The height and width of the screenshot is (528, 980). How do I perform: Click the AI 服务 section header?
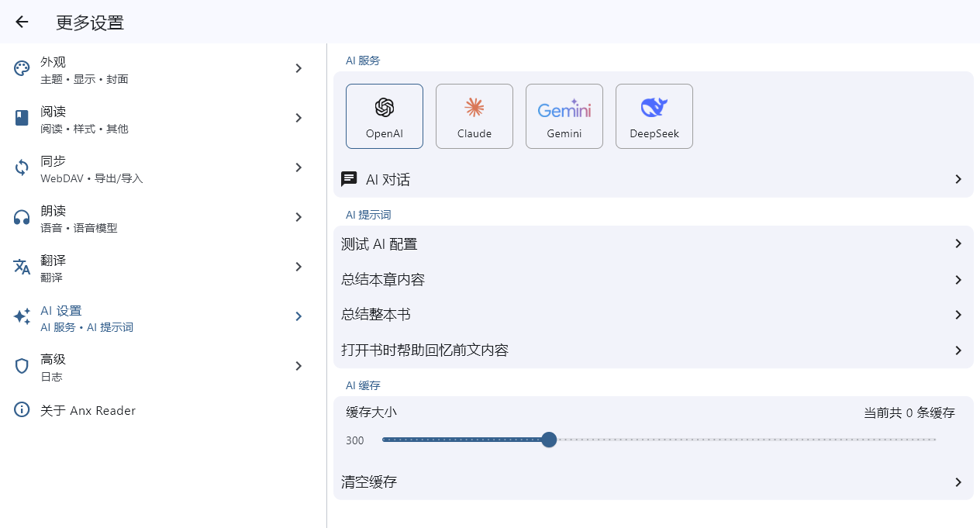click(x=363, y=60)
